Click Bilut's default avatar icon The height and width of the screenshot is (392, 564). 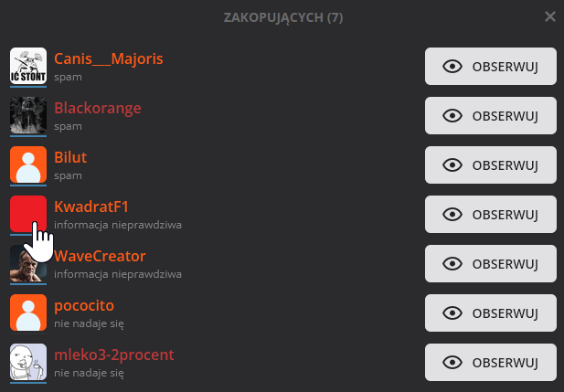(x=28, y=164)
